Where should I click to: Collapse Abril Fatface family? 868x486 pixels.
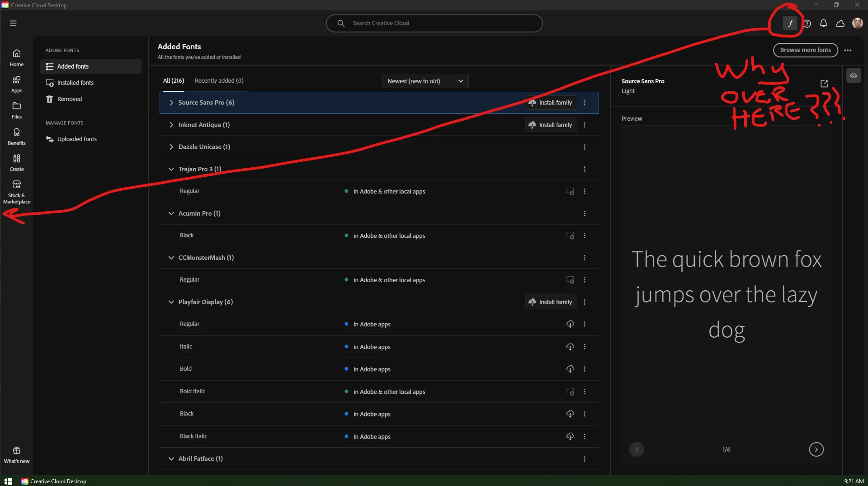[x=171, y=458]
